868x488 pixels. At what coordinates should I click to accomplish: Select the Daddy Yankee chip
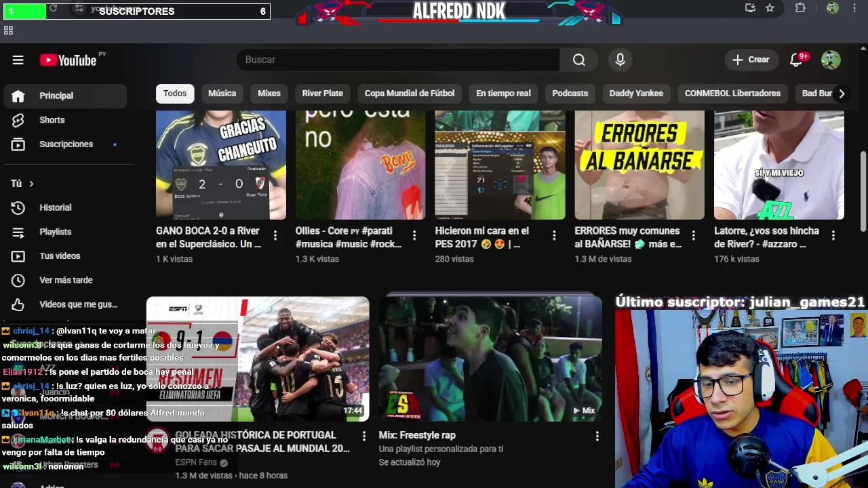pyautogui.click(x=636, y=94)
